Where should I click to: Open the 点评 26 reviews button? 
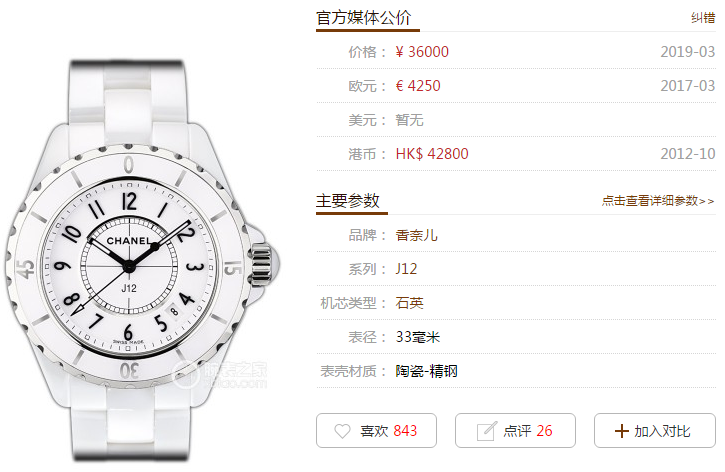pyautogui.click(x=515, y=430)
